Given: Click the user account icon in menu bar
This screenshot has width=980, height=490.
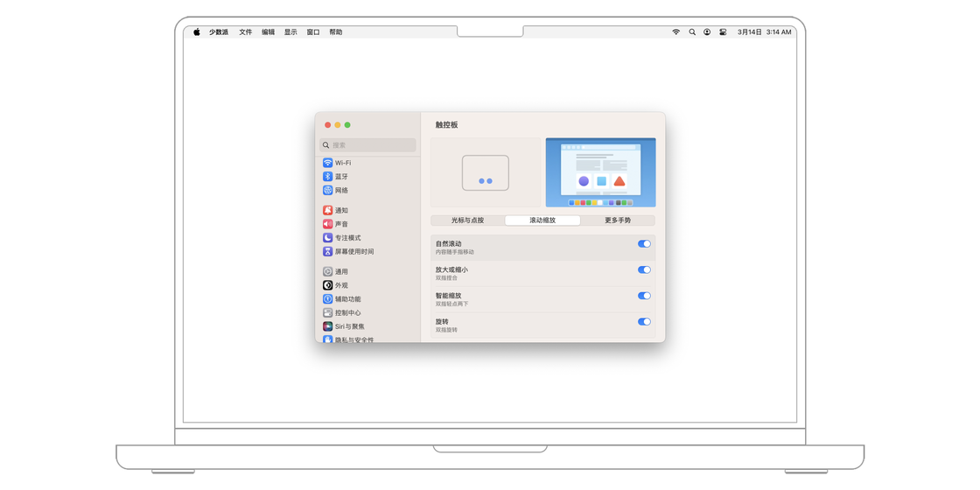Looking at the screenshot, I should click(707, 31).
